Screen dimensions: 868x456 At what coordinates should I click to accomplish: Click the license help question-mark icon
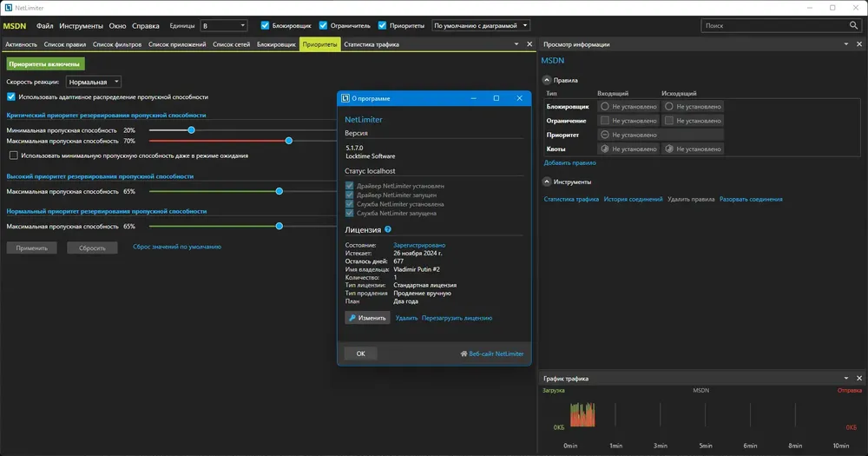[x=387, y=229]
